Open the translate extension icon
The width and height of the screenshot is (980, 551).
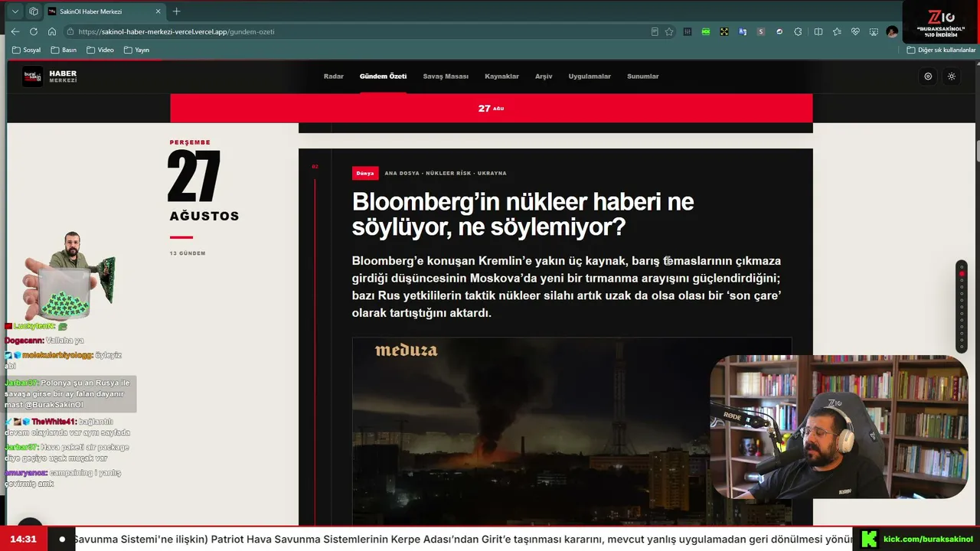743,31
